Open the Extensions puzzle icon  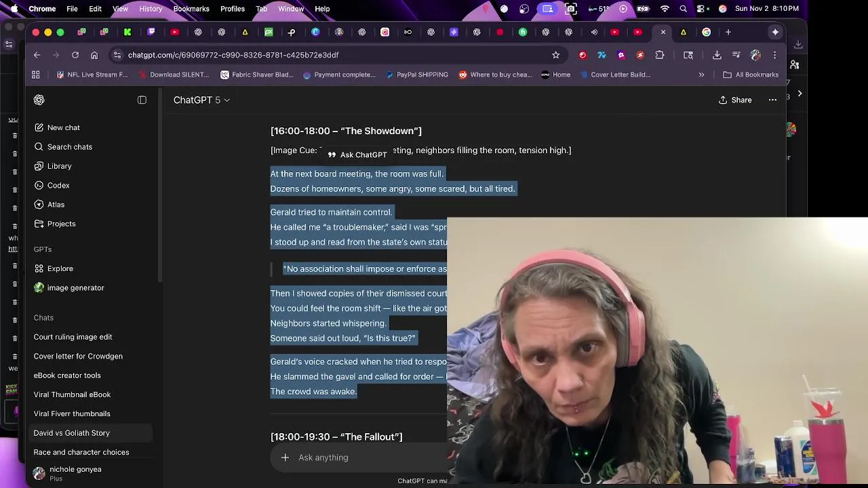[660, 55]
